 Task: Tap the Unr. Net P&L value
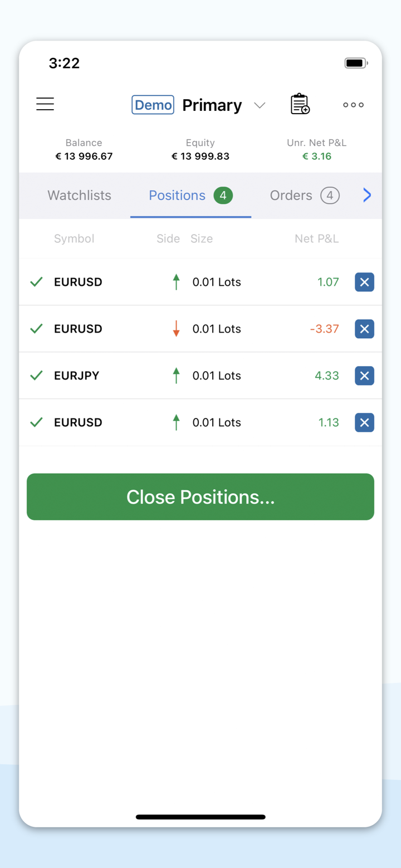[x=316, y=157]
